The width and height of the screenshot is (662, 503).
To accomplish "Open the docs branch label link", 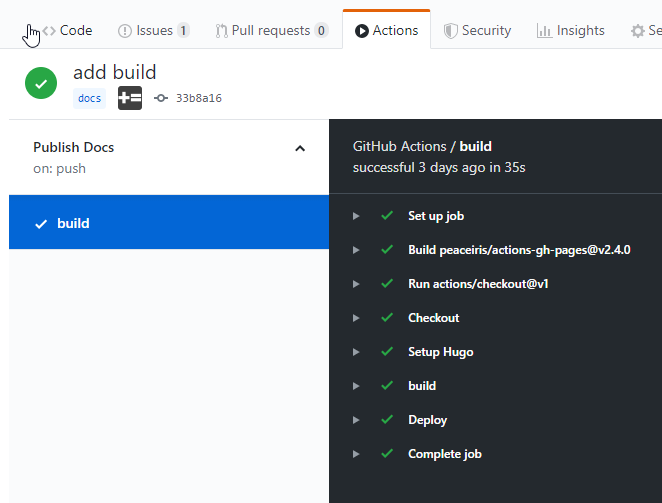I will point(89,98).
